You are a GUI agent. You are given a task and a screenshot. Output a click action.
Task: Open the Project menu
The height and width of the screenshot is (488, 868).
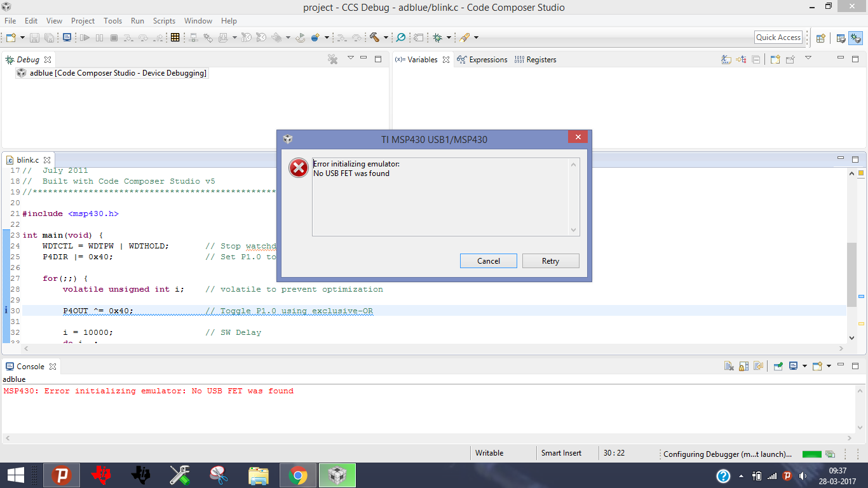[83, 21]
